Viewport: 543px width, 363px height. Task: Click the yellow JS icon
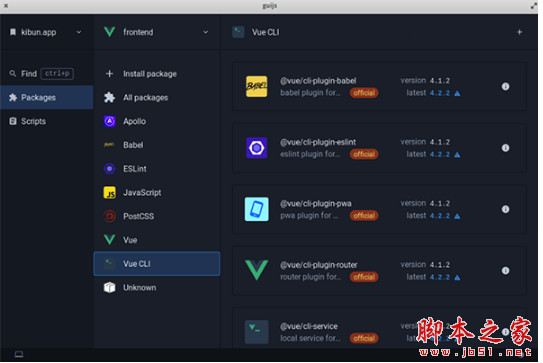click(109, 193)
